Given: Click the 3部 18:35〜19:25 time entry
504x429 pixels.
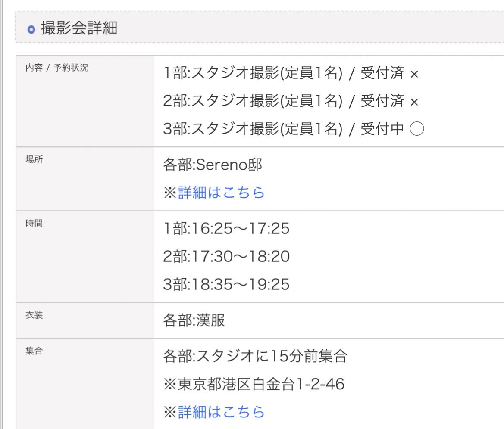Looking at the screenshot, I should pos(226,285).
